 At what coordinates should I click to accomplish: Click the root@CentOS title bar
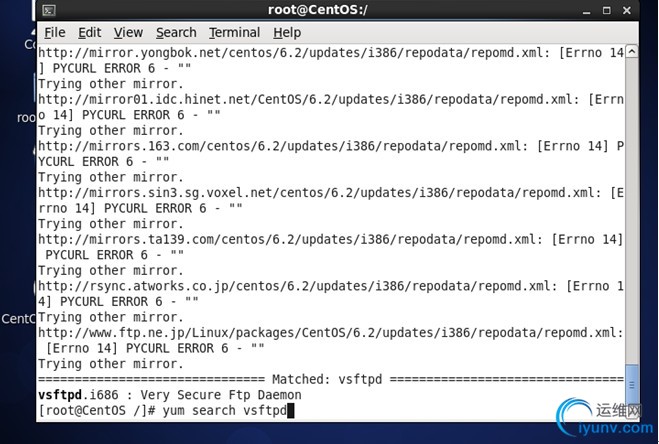tap(317, 10)
